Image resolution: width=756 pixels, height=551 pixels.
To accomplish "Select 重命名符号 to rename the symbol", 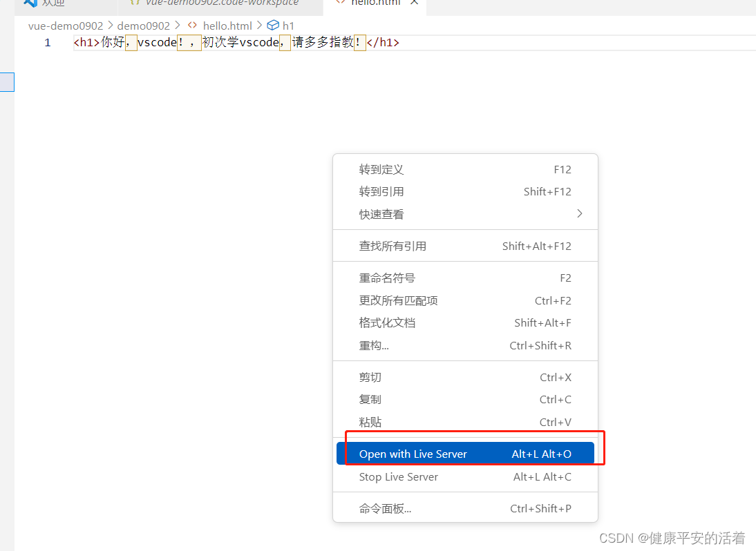I will point(387,278).
